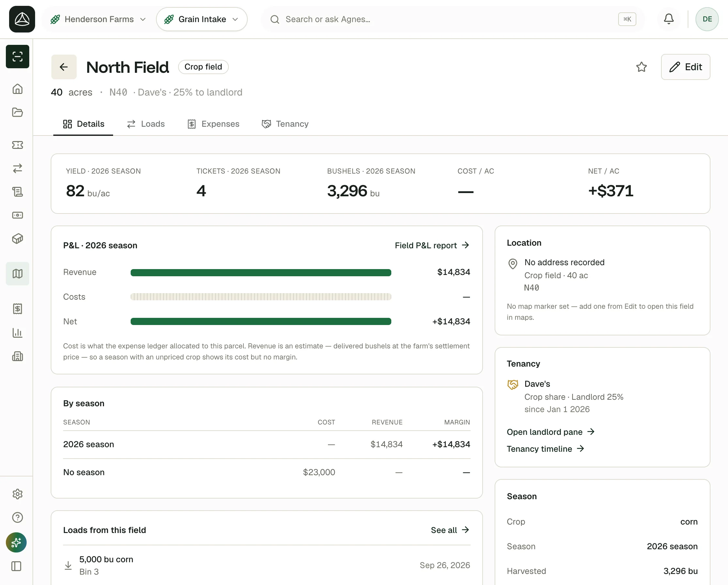Screen dimensions: 728x585
Task: Open the notifications bell
Action: [x=669, y=19]
